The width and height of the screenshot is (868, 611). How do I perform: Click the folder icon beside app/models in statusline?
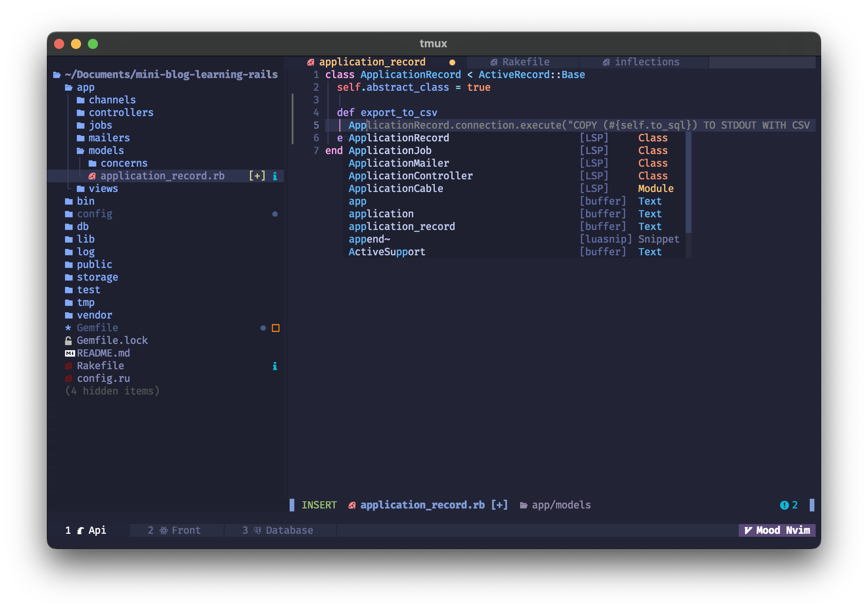[524, 505]
